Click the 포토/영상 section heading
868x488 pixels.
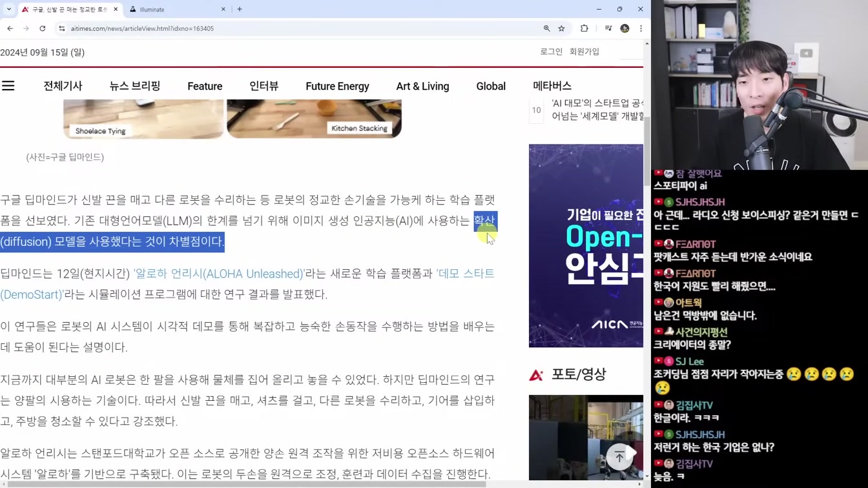579,374
